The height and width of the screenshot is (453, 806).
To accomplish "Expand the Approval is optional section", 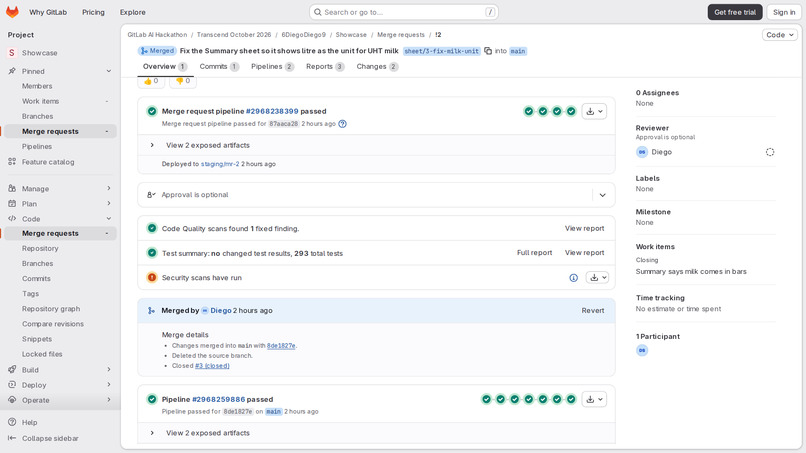I will pos(602,195).
